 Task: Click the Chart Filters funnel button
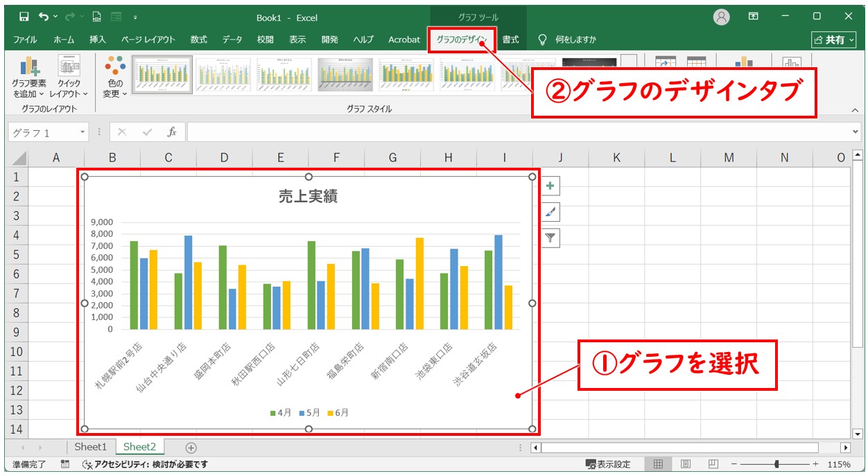pos(550,238)
